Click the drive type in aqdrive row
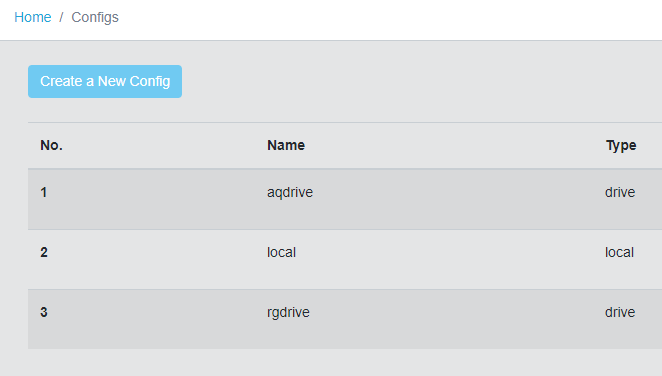This screenshot has height=376, width=662. [x=620, y=192]
